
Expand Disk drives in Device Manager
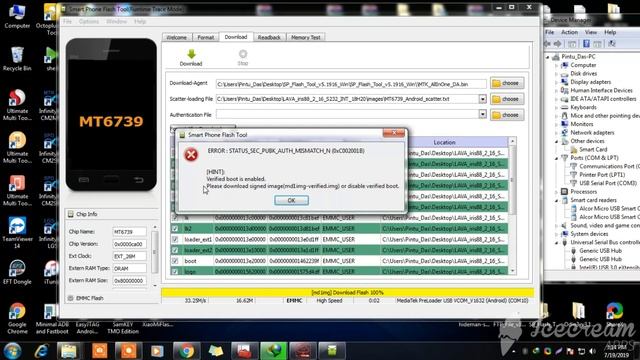coord(556,74)
